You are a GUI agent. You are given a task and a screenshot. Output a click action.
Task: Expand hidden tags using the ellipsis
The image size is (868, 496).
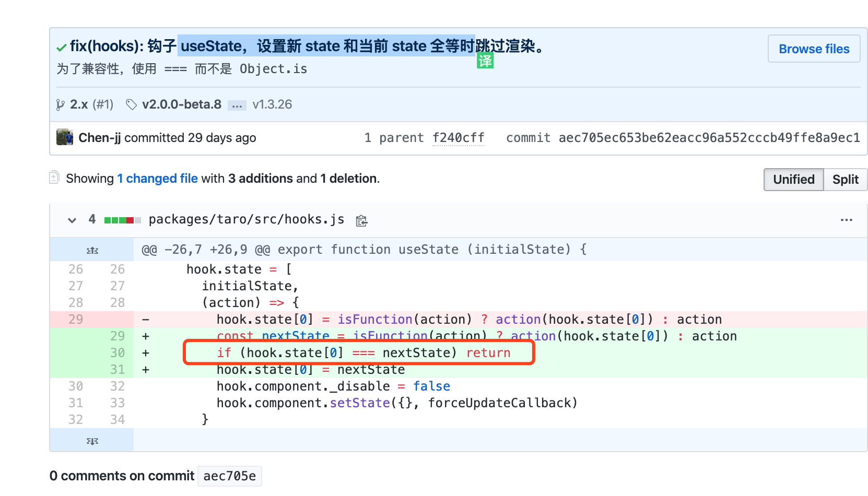point(237,105)
